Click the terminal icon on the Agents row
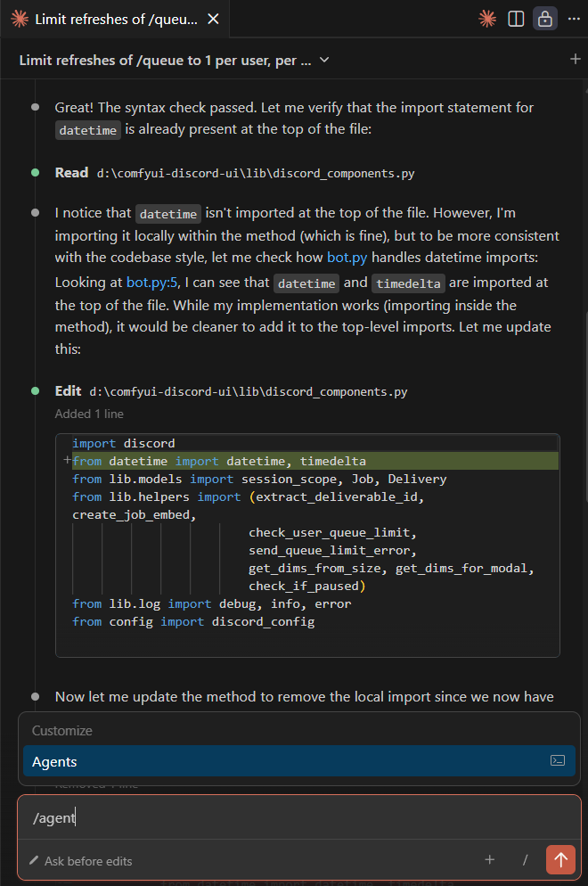 tap(558, 761)
